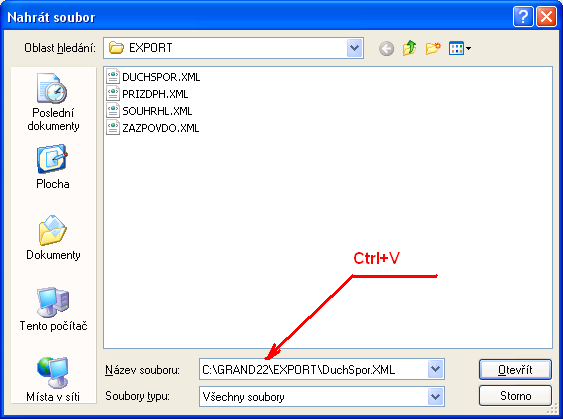The width and height of the screenshot is (563, 420).
Task: Click into the Název souboru text field
Action: point(313,369)
